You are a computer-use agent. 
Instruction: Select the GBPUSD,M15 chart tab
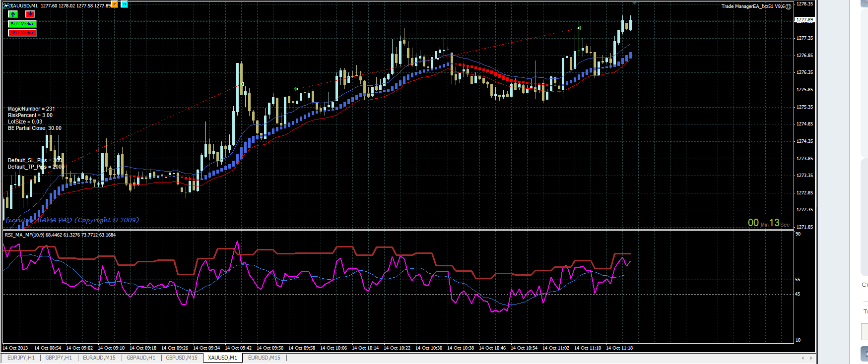point(182,358)
